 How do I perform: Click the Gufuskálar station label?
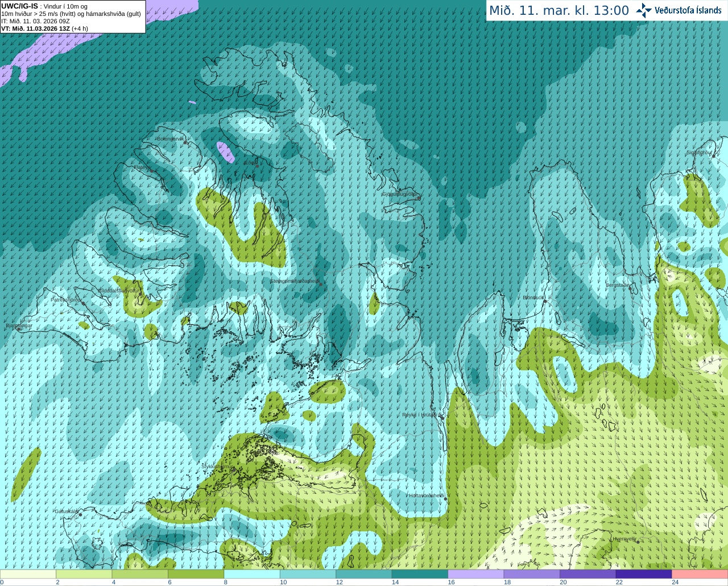pos(66,511)
